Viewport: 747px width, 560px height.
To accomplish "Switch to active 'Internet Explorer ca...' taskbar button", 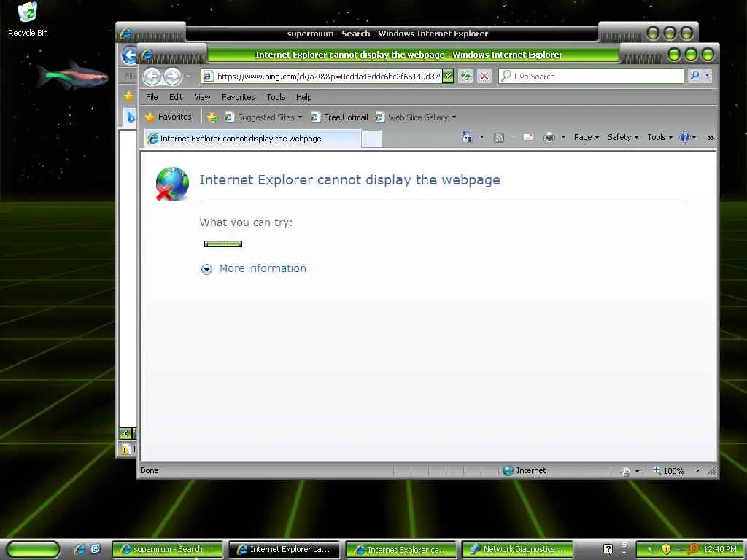I will [285, 550].
